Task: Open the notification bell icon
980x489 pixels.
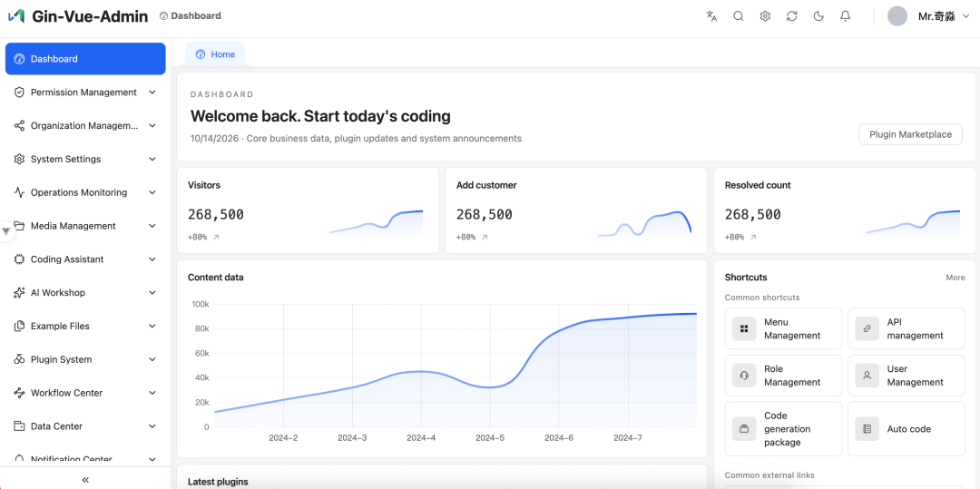Action: point(845,16)
